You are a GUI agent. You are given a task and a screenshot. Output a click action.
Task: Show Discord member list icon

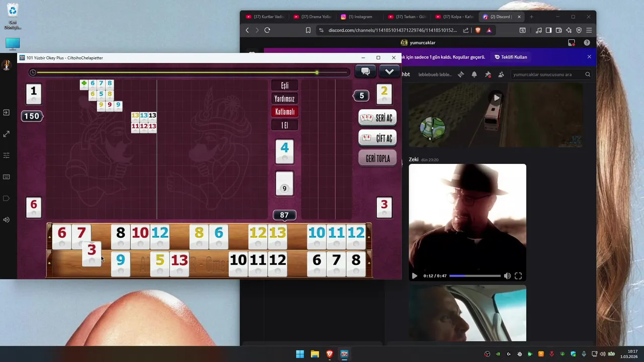pos(501,74)
